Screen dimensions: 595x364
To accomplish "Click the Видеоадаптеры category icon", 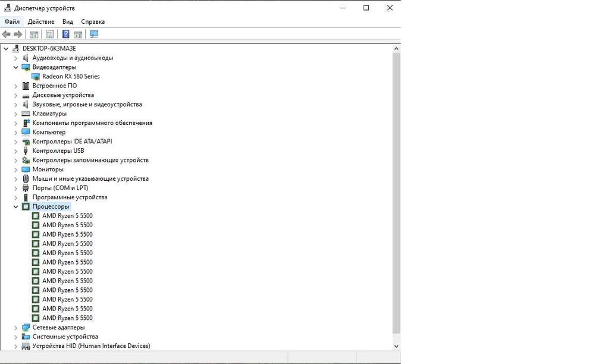I will [26, 67].
